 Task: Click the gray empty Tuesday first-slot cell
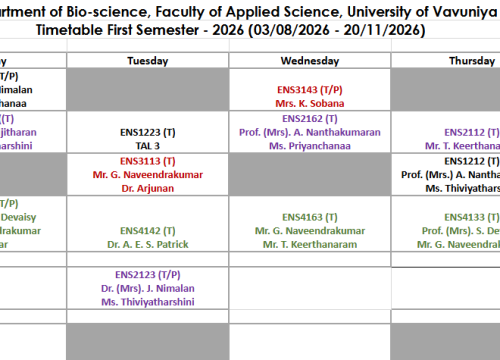pos(148,90)
